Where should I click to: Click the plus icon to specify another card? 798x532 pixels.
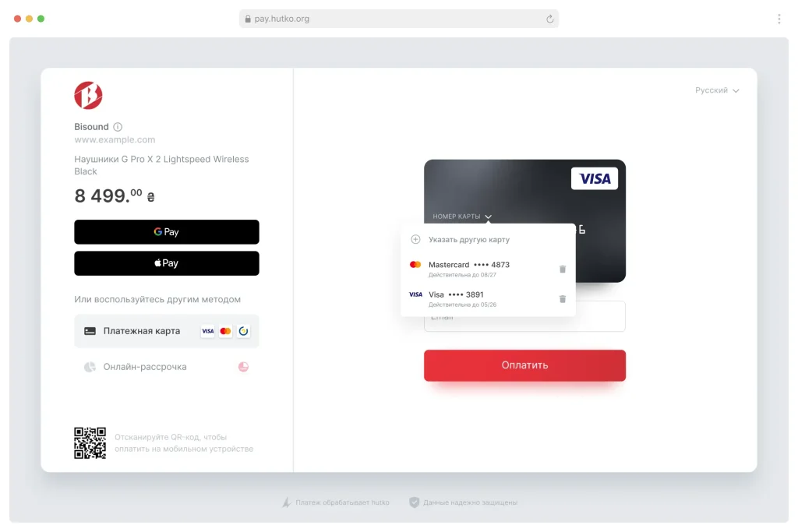click(415, 239)
